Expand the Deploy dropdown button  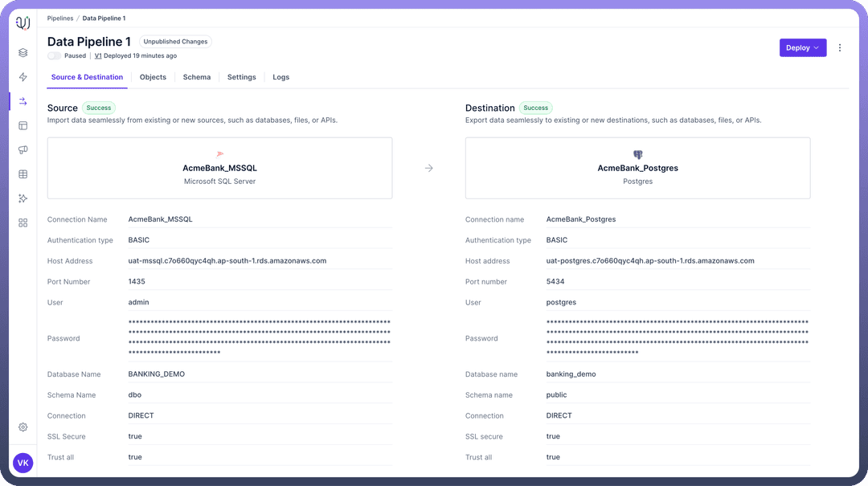pyautogui.click(x=802, y=47)
